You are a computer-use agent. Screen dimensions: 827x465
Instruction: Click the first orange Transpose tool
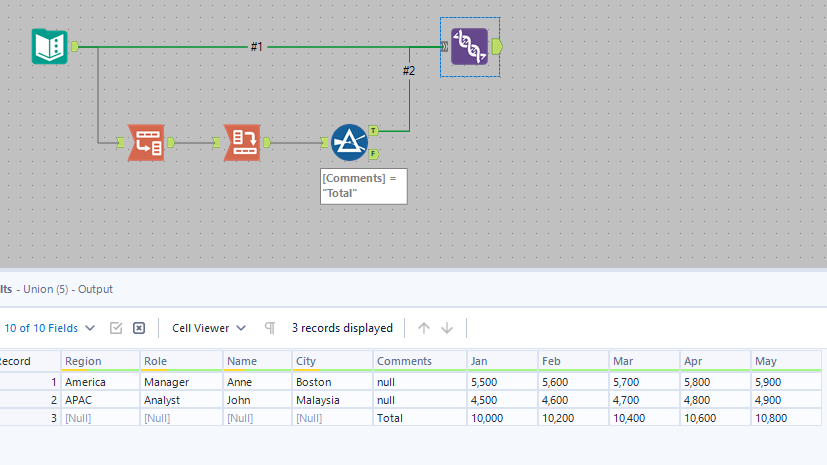pos(146,142)
